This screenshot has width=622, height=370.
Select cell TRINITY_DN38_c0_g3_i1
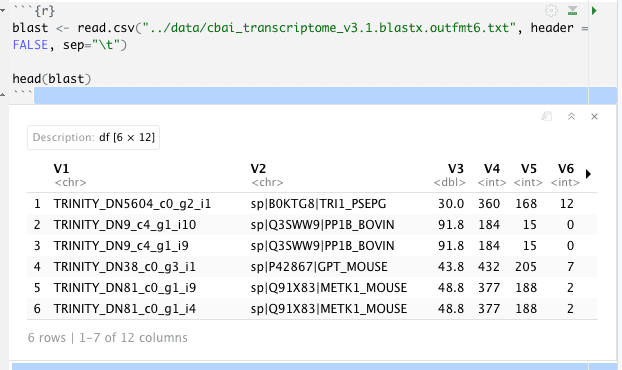[125, 267]
